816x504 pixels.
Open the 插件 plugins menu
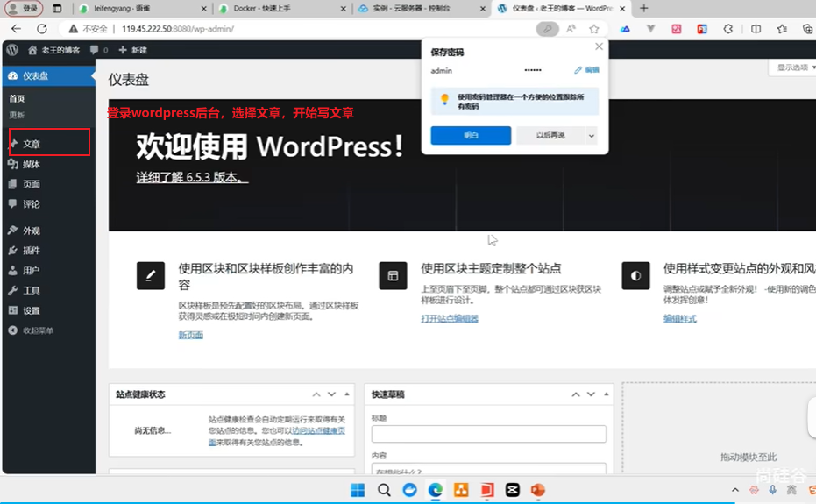(x=49, y=251)
